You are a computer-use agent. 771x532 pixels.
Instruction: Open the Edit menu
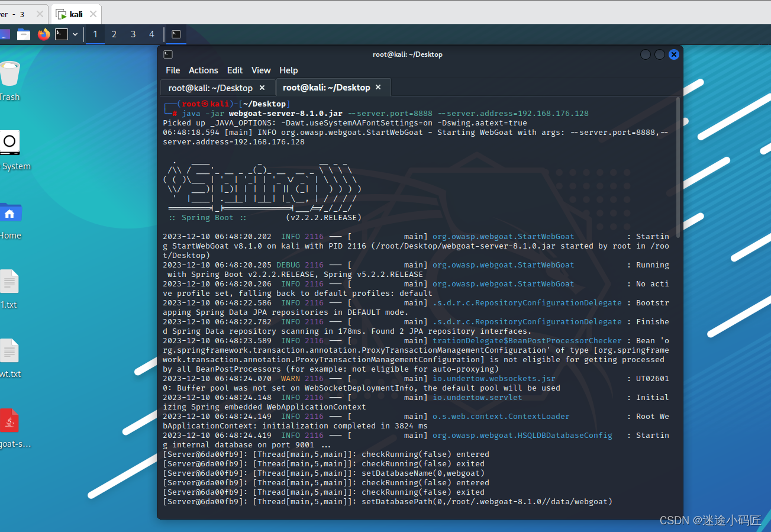(235, 70)
